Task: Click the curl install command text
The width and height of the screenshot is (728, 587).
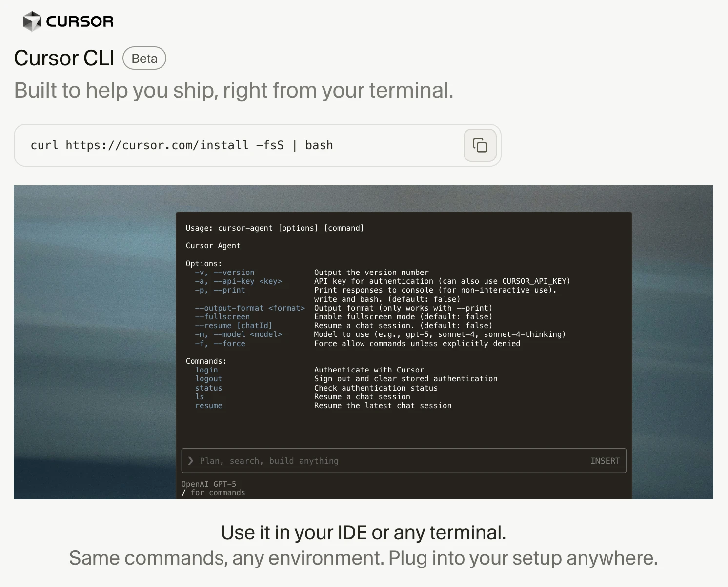Action: (x=182, y=145)
